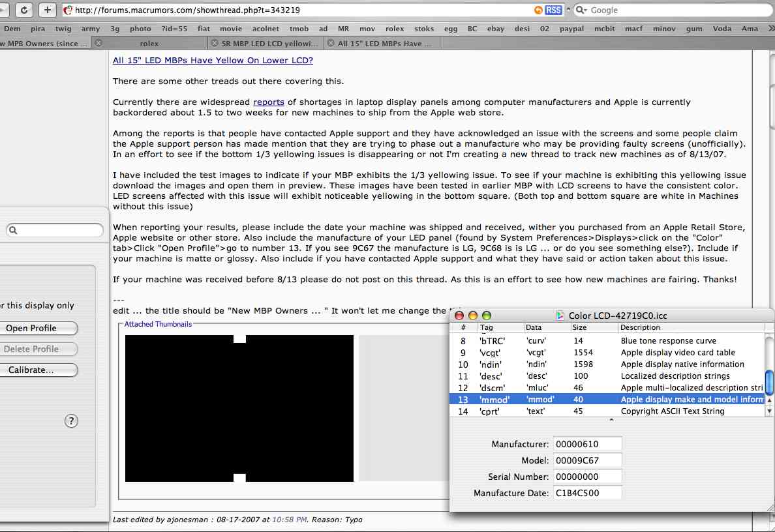
Task: Follow the thread title link
Action: click(x=213, y=60)
